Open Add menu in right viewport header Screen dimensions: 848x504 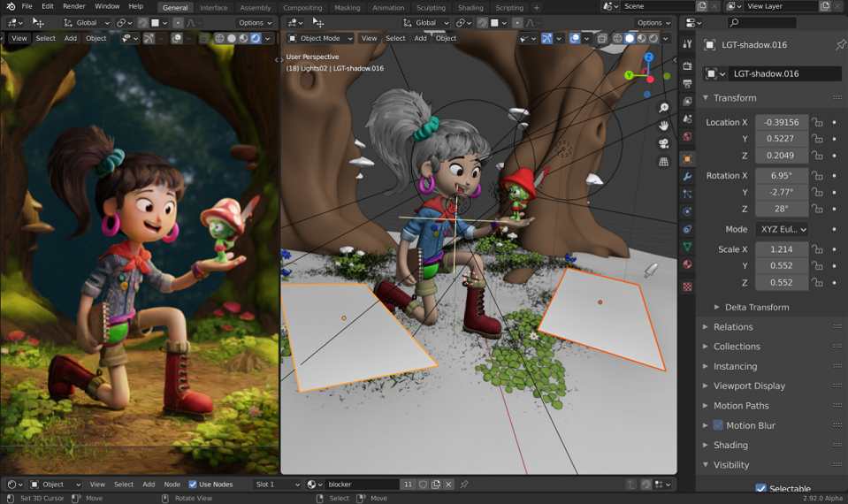[420, 38]
